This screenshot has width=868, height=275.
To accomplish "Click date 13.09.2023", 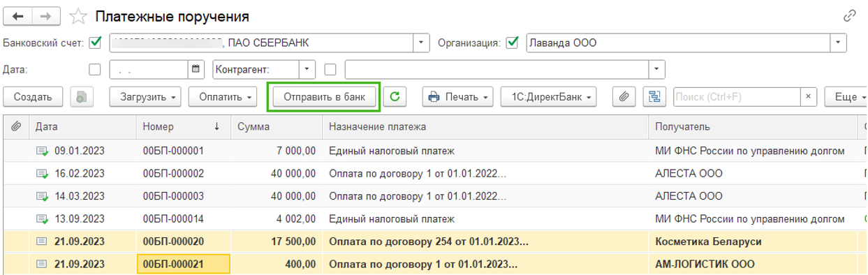I will click(x=80, y=218).
